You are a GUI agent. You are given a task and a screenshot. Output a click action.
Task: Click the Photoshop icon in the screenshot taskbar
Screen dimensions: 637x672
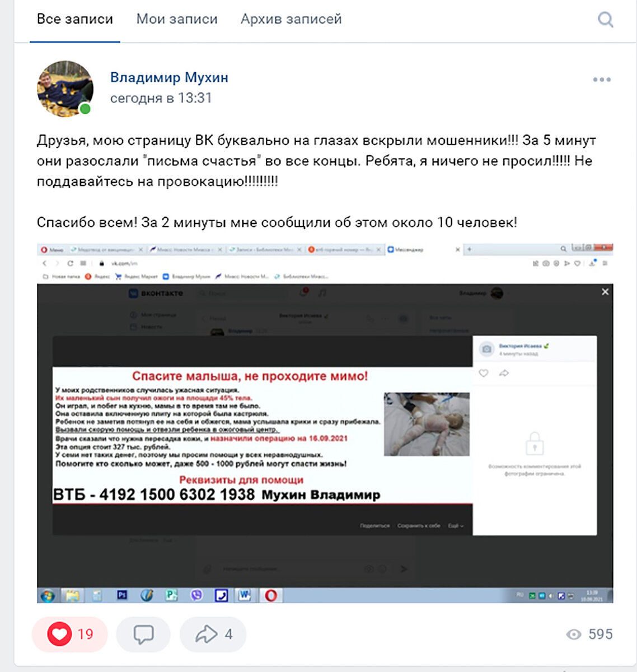(122, 595)
